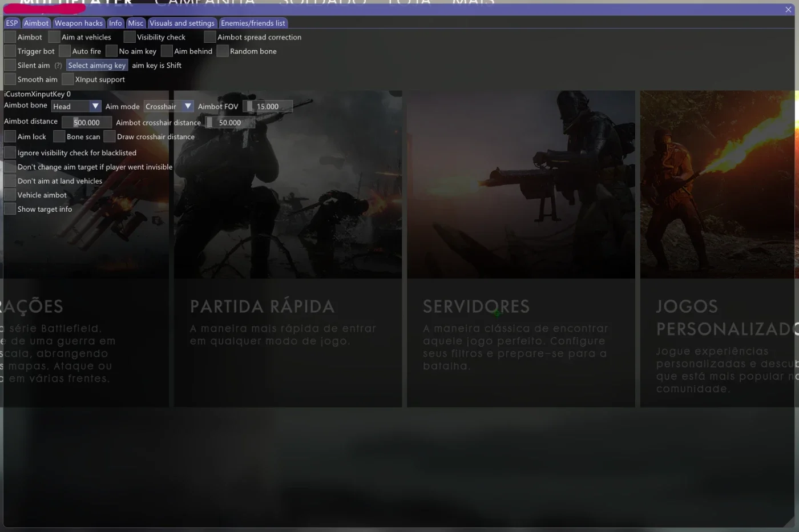
Task: Toggle XInput support checkbox
Action: click(68, 79)
